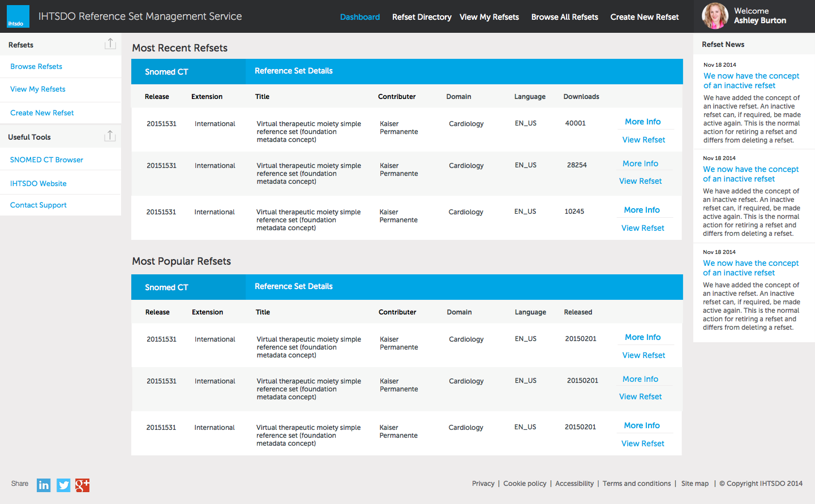815x504 pixels.
Task: Click the Downloads column header
Action: coord(581,97)
